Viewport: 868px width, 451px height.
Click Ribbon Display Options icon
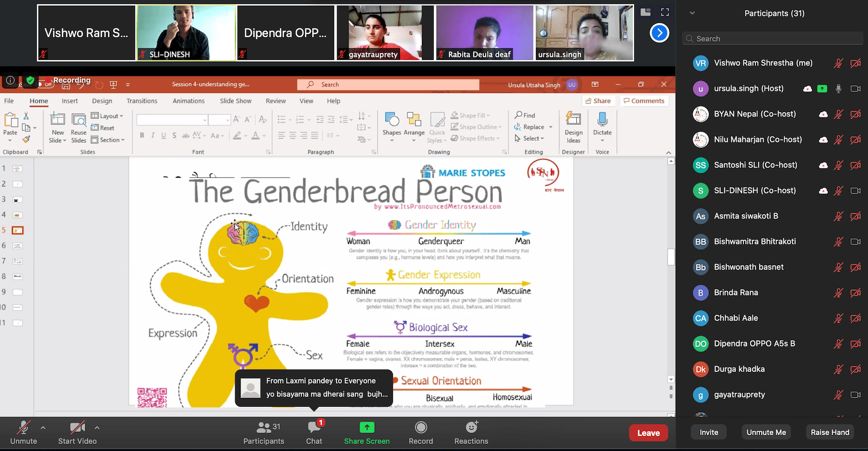pos(595,84)
